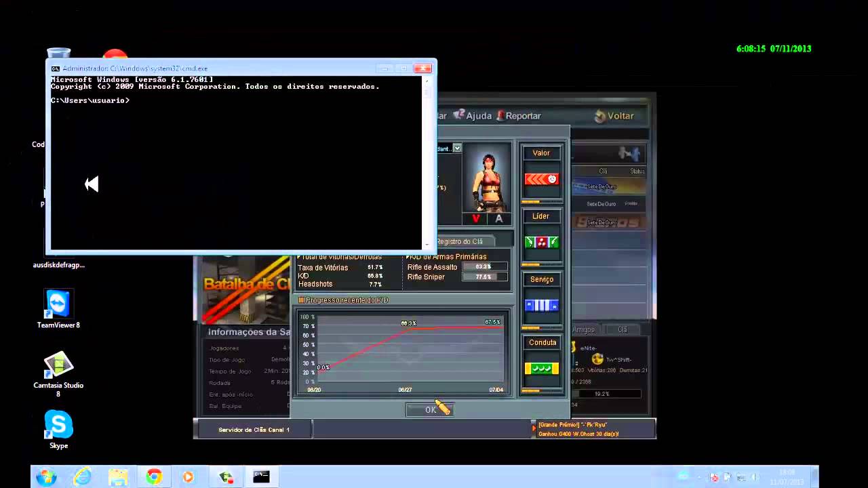The width and height of the screenshot is (868, 488).
Task: Open the Recycle Bin desktop icon
Action: [x=59, y=54]
